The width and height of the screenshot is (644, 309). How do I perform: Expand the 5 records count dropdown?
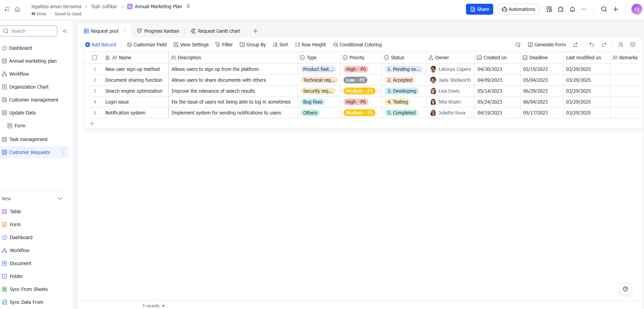pyautogui.click(x=153, y=306)
